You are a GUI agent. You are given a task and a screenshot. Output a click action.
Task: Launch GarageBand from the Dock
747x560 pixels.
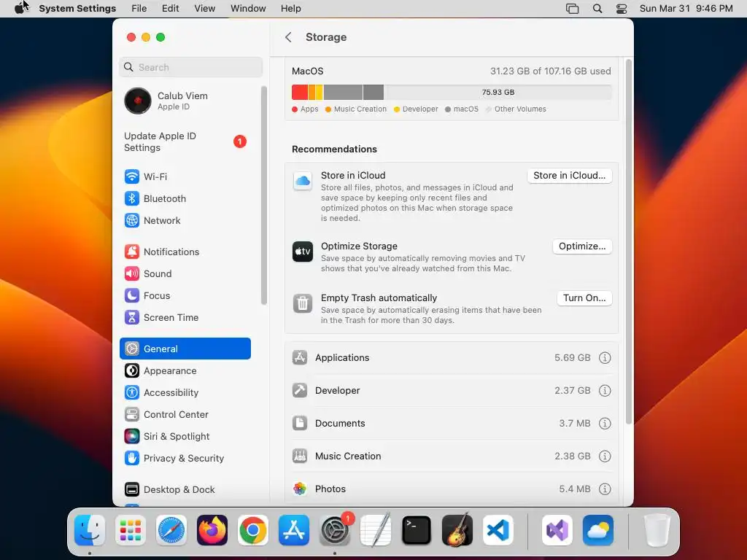coord(457,530)
